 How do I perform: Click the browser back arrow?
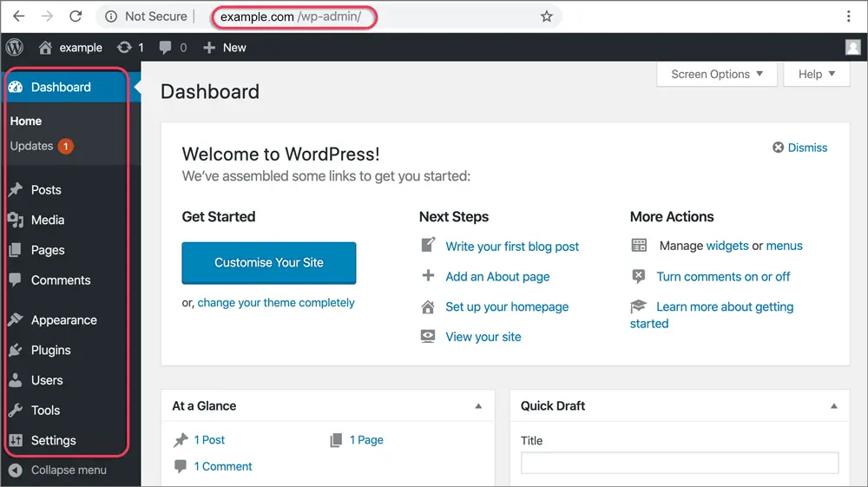[19, 16]
